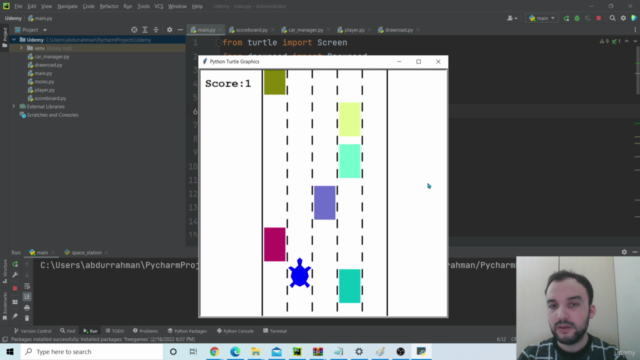The height and width of the screenshot is (360, 640).
Task: Click the warnings count indicator
Action: point(604,41)
